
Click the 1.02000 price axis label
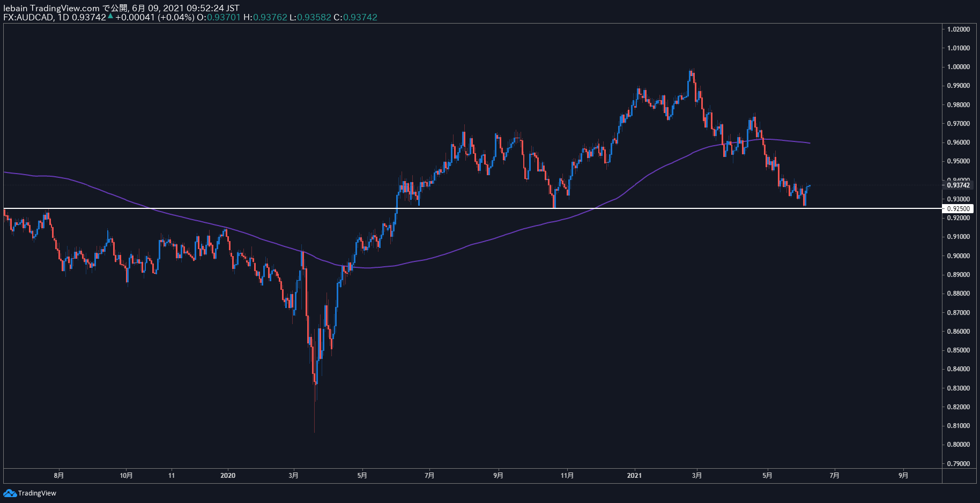click(958, 29)
